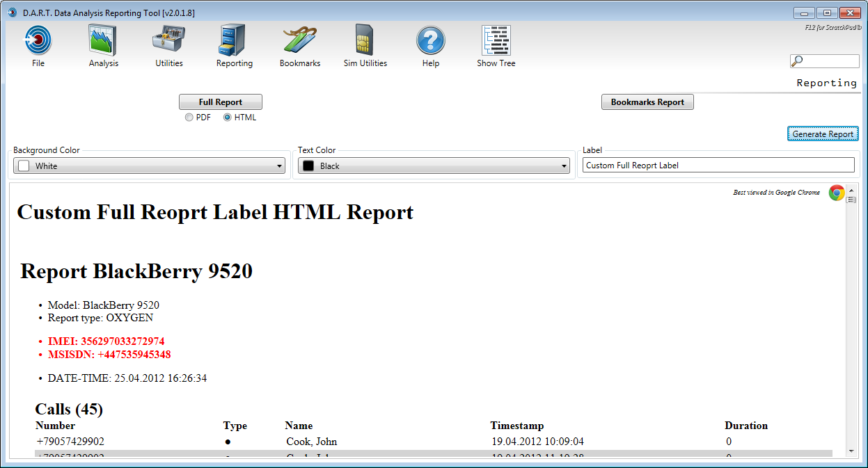This screenshot has width=868, height=468.
Task: Open the Sim Utilities SIM card icon
Action: coord(365,40)
